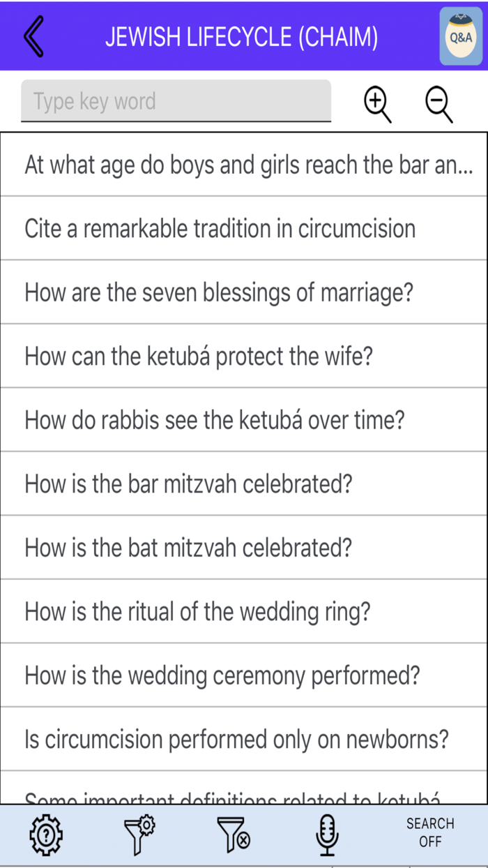Open the question settings gear icon

(x=44, y=835)
